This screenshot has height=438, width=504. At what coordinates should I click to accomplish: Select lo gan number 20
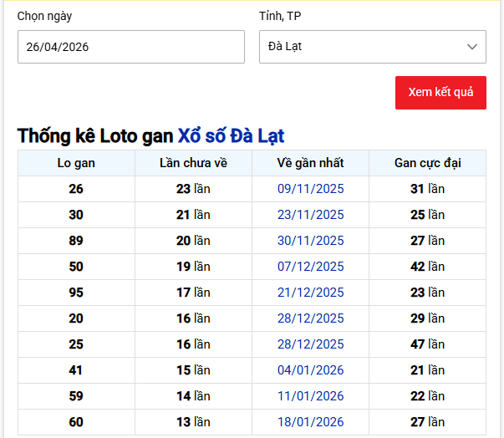[x=76, y=318]
